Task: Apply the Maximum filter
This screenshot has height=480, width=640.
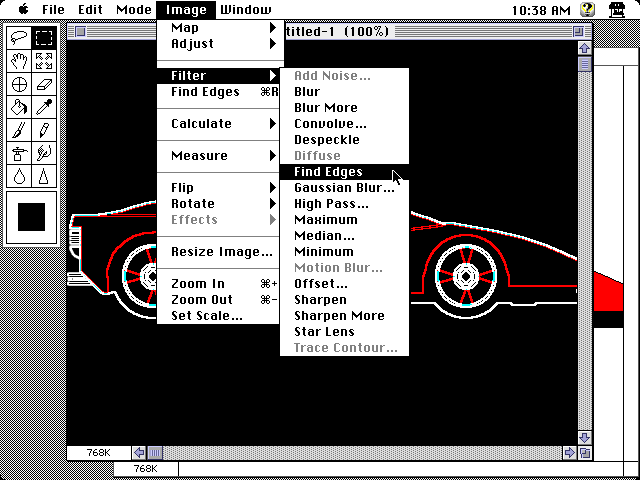Action: [x=344, y=220]
